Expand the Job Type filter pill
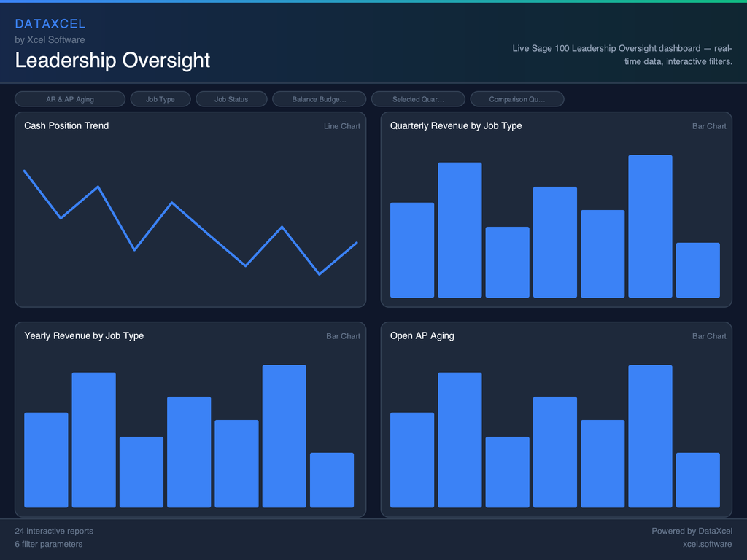Screen dimensions: 747x560 160,99
